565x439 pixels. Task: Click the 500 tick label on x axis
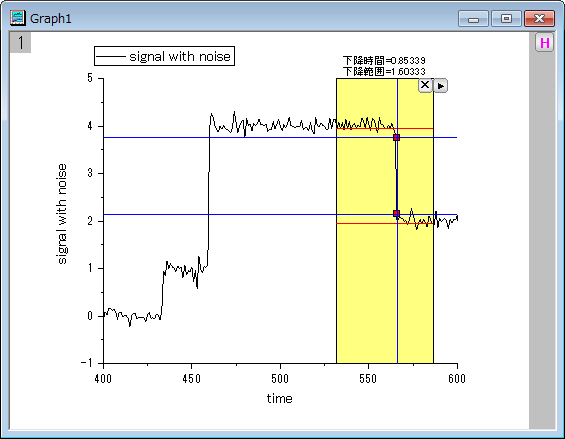click(x=280, y=378)
